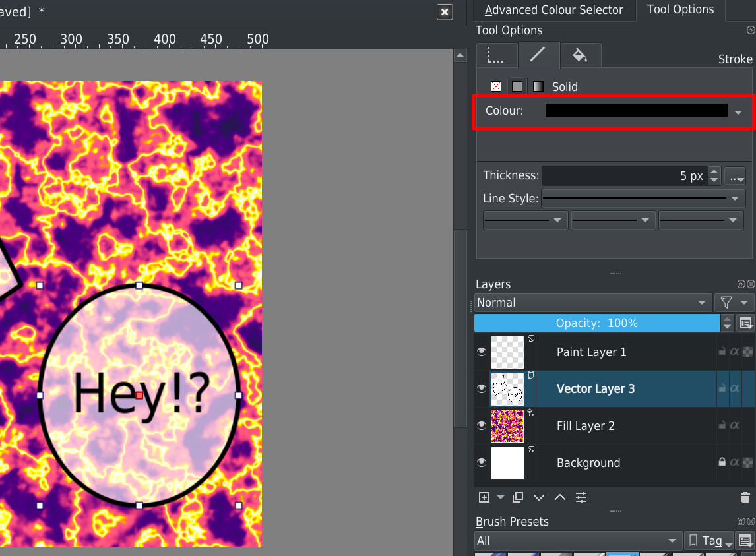Open brush preset view mode icon

745,541
